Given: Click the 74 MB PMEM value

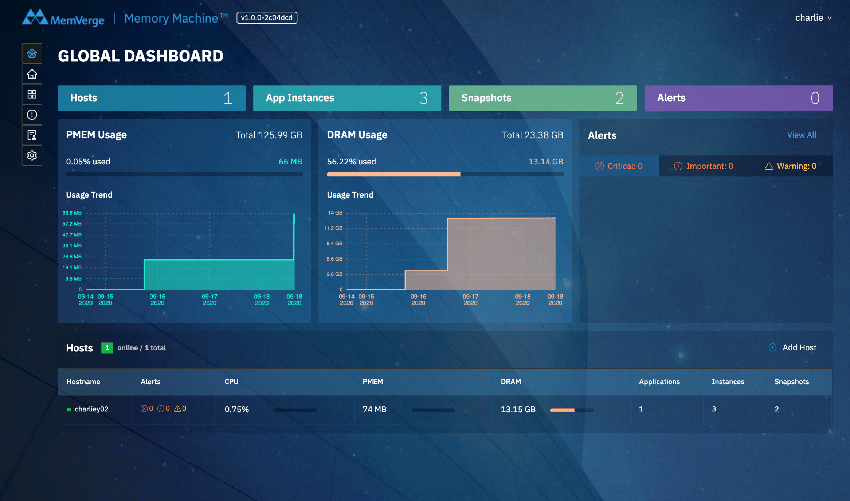Looking at the screenshot, I should point(375,409).
